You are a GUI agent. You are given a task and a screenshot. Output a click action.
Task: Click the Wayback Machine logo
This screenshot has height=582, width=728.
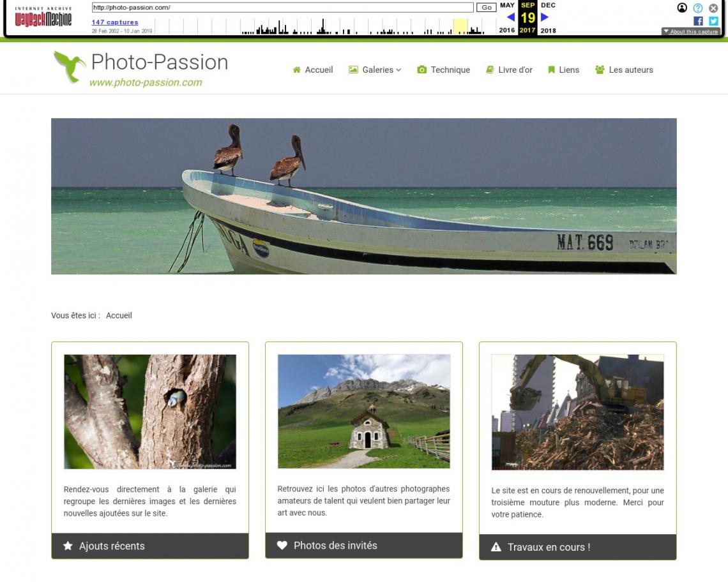(x=43, y=17)
